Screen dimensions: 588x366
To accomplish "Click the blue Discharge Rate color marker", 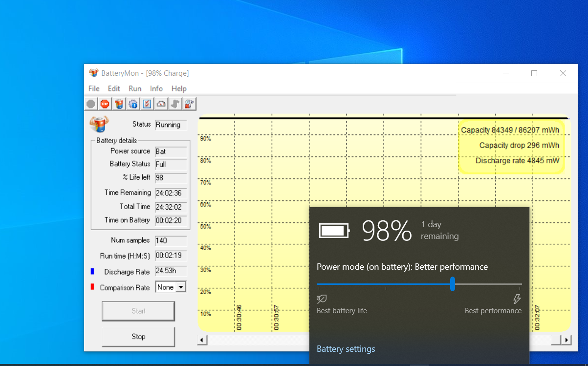I will [x=92, y=271].
